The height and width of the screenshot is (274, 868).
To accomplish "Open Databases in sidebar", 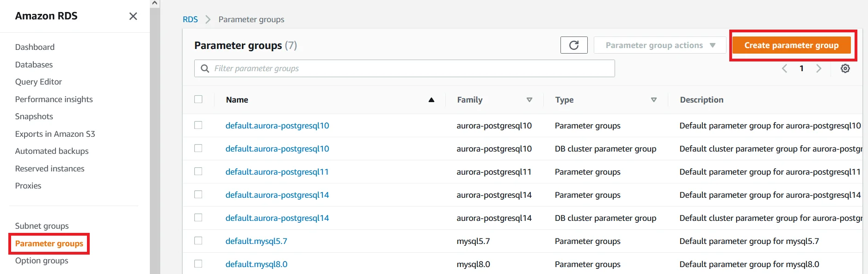I will tap(34, 65).
